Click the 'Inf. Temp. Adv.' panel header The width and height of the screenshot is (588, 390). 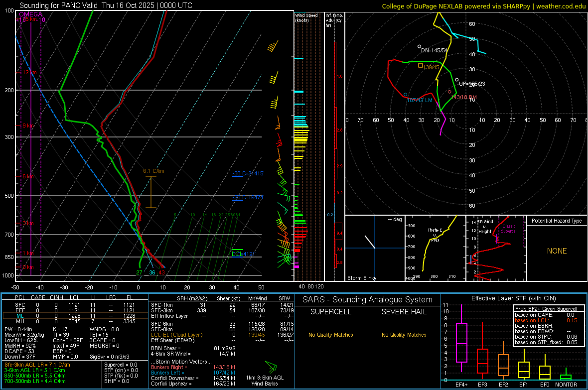tap(334, 20)
